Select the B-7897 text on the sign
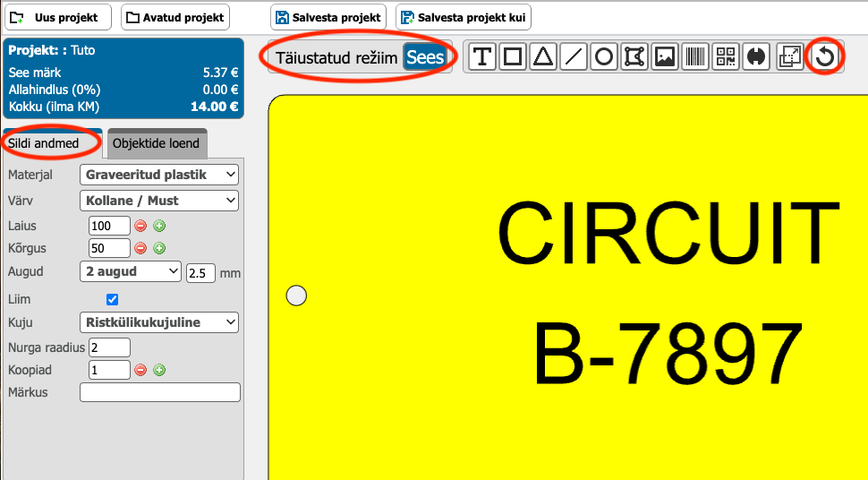This screenshot has height=480, width=868. pos(668,355)
